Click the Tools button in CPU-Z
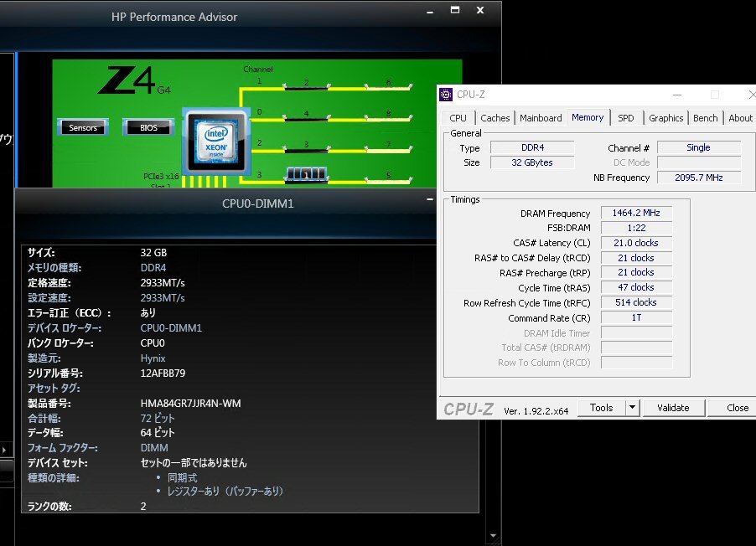 (x=601, y=408)
